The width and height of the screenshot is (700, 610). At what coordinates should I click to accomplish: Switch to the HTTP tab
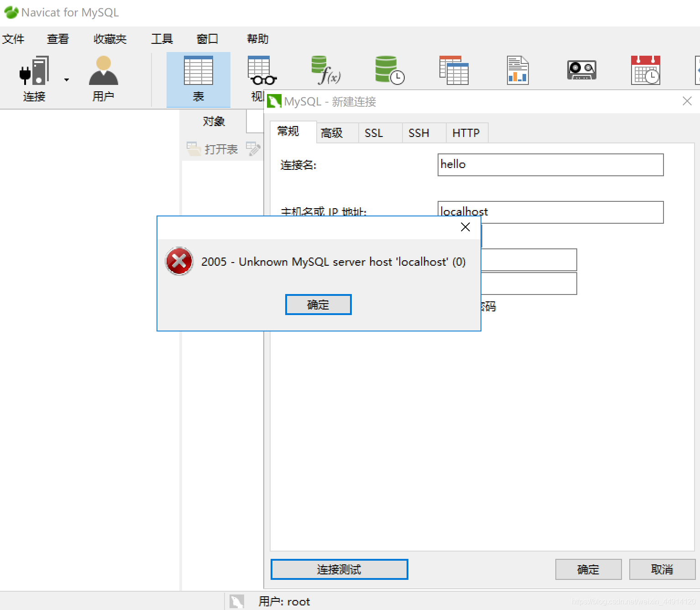tap(467, 133)
